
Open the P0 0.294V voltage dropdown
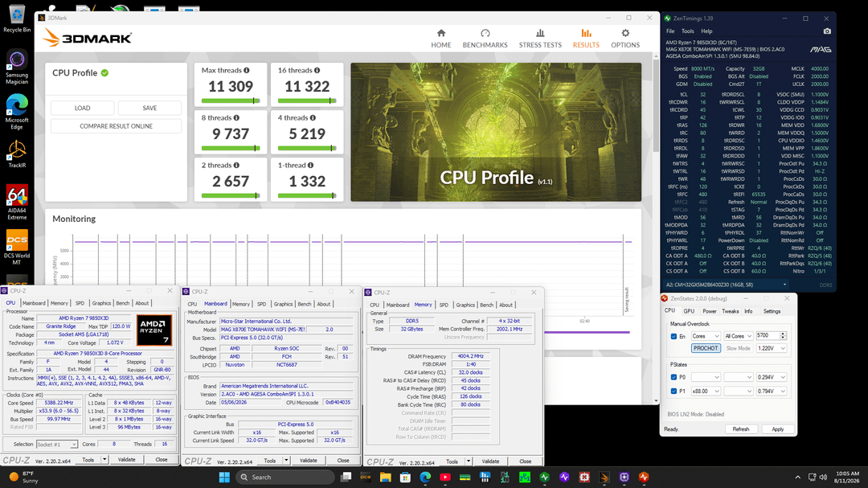771,377
